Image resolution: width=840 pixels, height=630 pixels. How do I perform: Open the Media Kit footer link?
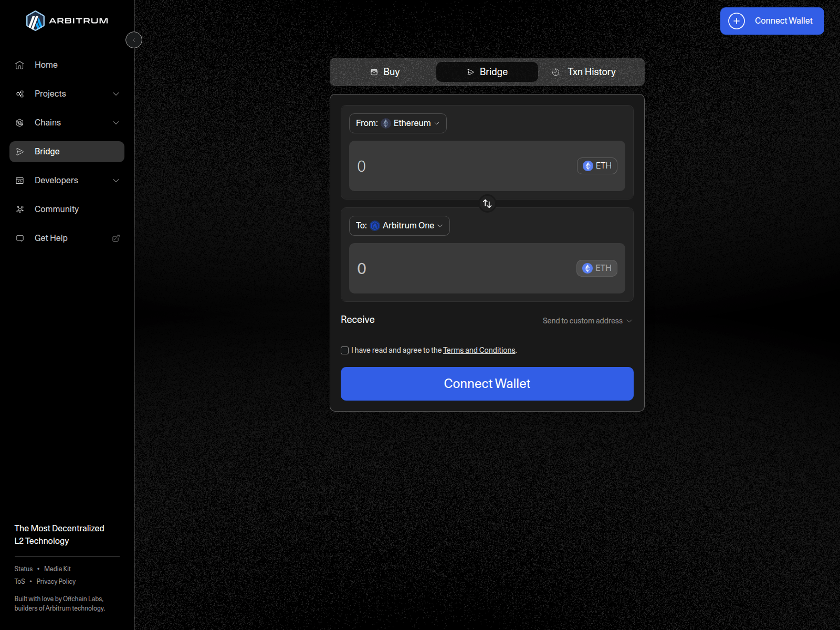pos(57,569)
